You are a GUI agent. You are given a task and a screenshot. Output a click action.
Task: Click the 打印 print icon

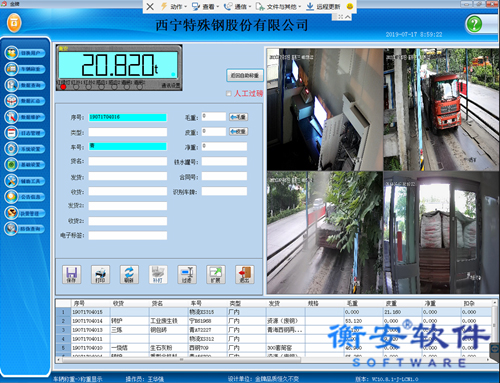(100, 275)
